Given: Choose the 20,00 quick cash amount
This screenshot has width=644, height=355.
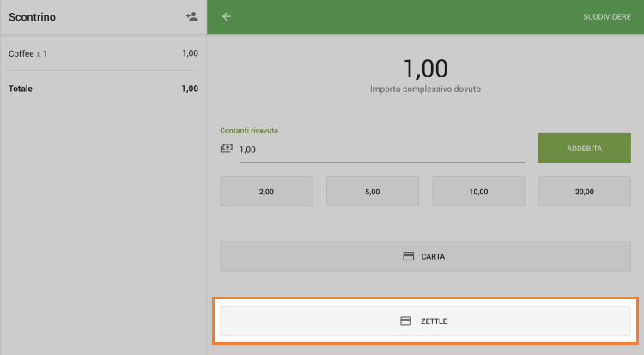Looking at the screenshot, I should [584, 192].
